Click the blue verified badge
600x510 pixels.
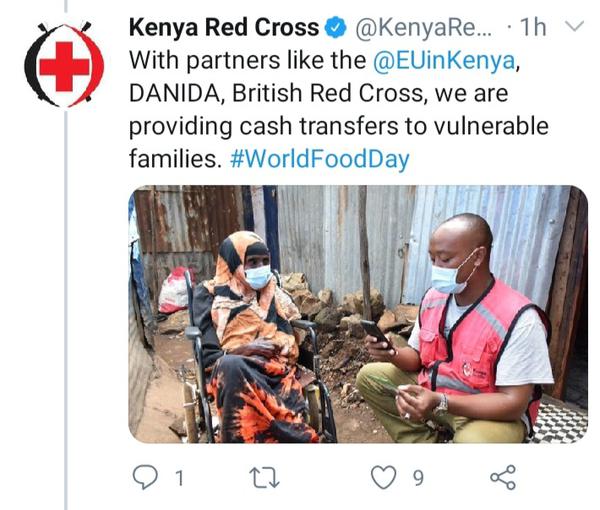[336, 27]
